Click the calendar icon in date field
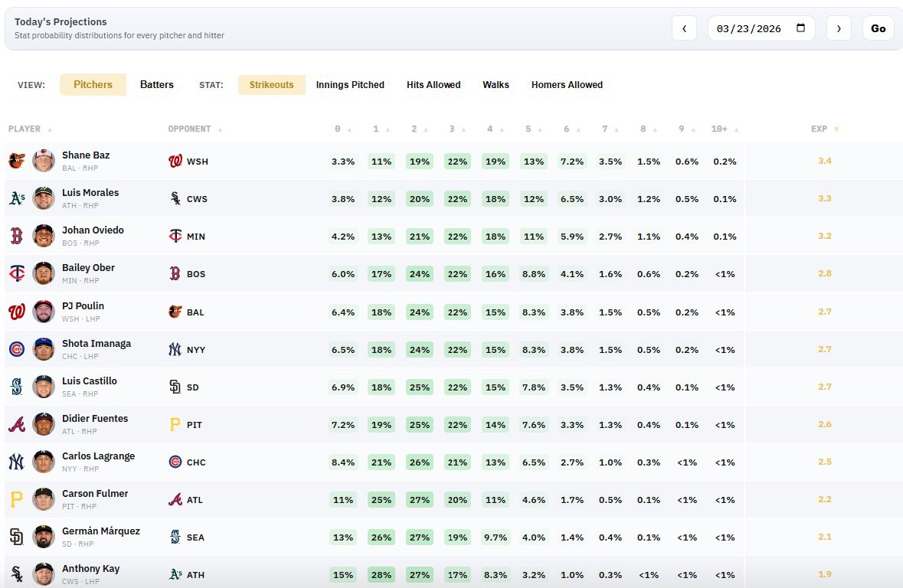903x588 pixels. 801,28
